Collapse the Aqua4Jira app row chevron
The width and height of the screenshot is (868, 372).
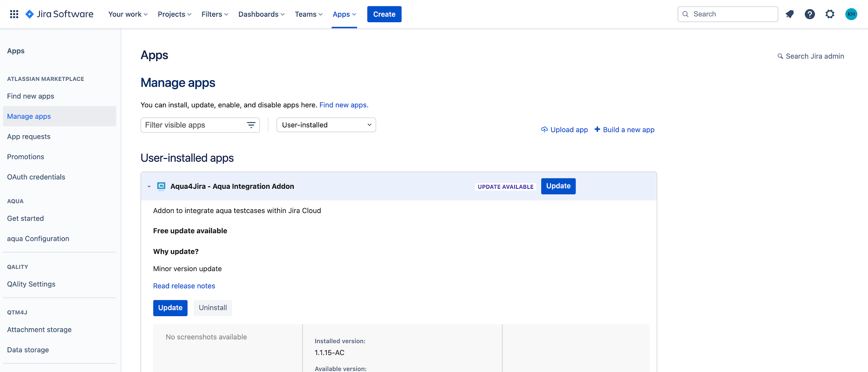pyautogui.click(x=149, y=186)
